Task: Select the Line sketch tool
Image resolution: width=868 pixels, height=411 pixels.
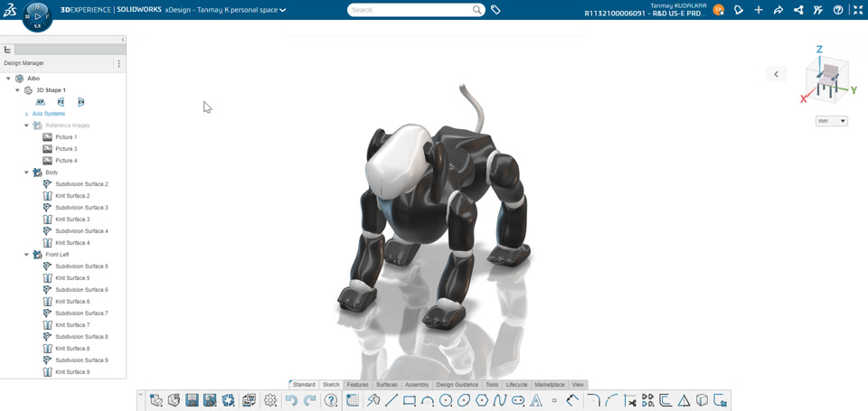Action: (392, 400)
